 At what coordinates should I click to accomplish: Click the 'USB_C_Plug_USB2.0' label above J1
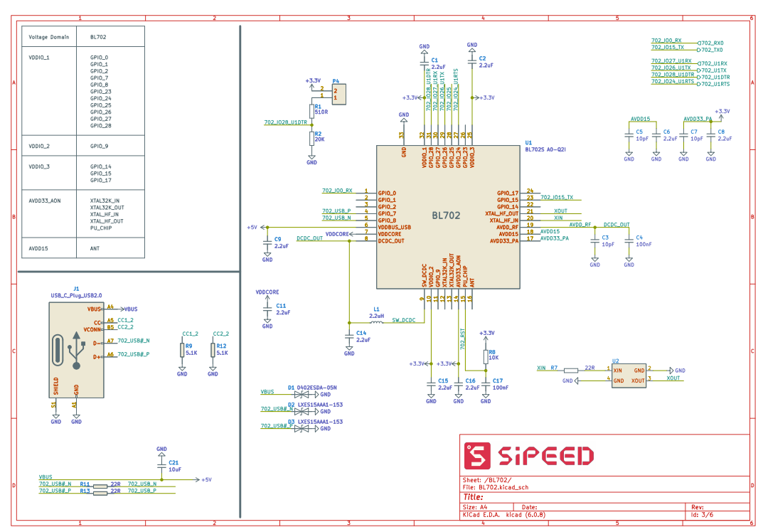tap(76, 295)
